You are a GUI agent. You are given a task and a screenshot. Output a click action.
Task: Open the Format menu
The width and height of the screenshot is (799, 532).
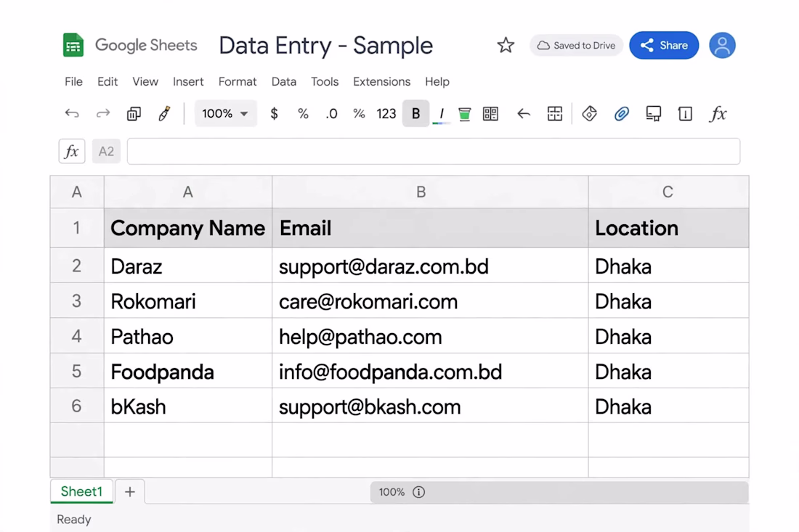coord(238,81)
